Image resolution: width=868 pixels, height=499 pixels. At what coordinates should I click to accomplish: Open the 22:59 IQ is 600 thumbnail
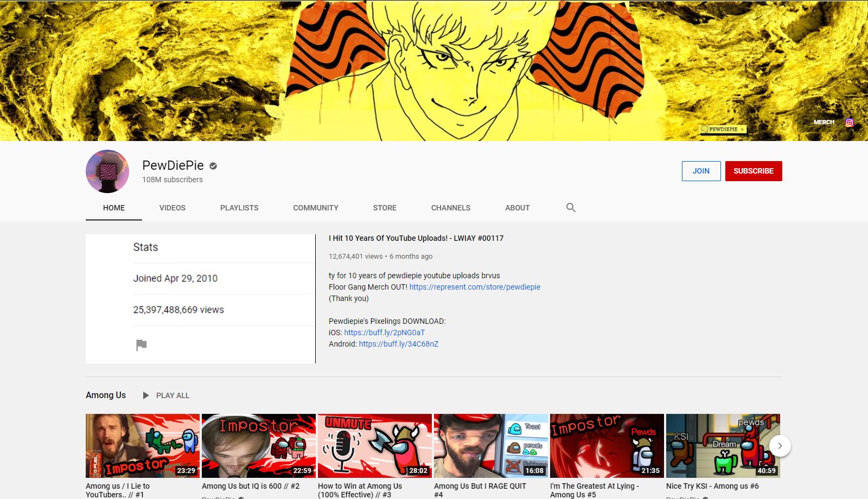(x=259, y=446)
